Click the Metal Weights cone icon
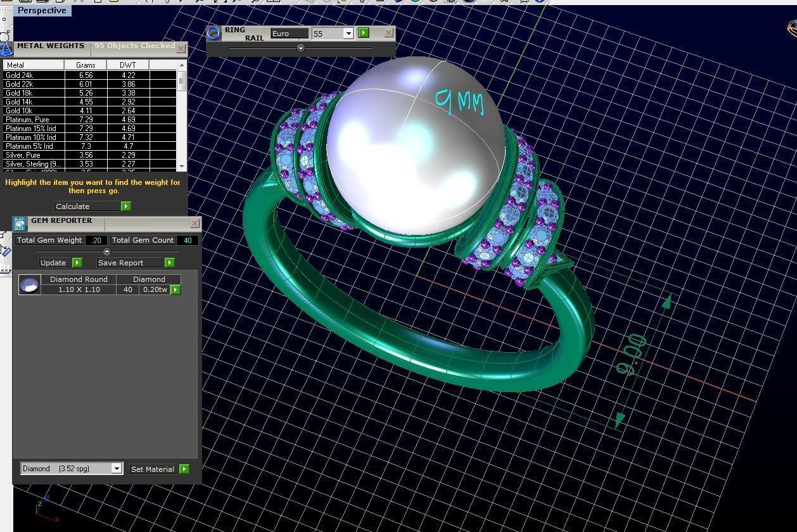The height and width of the screenshot is (532, 797). point(6,49)
